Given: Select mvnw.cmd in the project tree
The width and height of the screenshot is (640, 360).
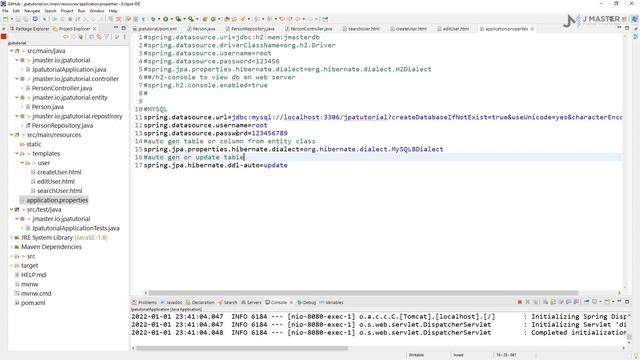Looking at the screenshot, I should [x=36, y=293].
